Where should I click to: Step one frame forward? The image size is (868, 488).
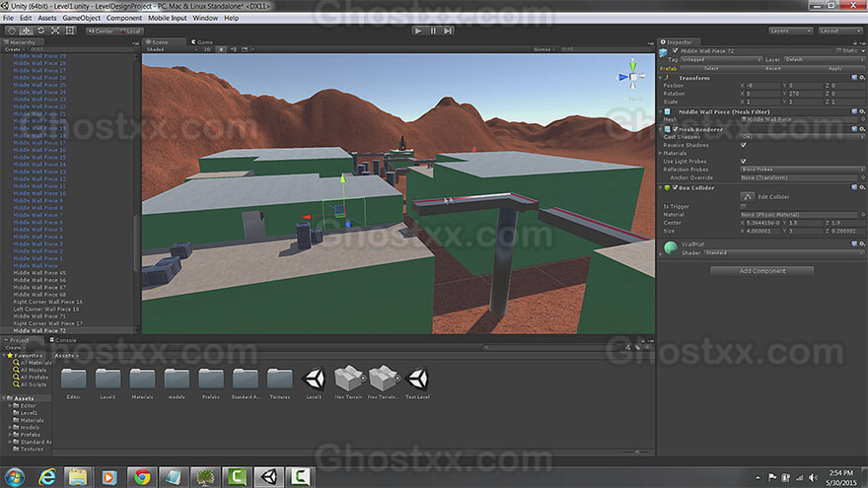pyautogui.click(x=448, y=31)
